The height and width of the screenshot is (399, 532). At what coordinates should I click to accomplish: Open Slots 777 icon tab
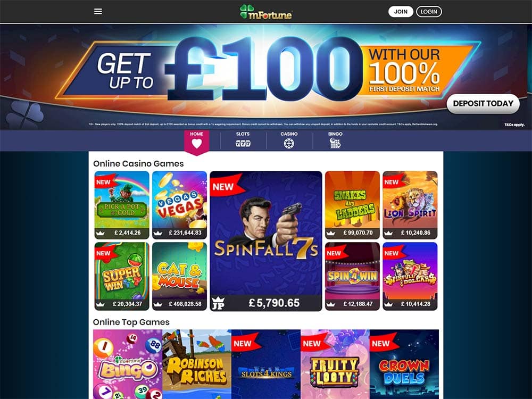[x=243, y=144]
